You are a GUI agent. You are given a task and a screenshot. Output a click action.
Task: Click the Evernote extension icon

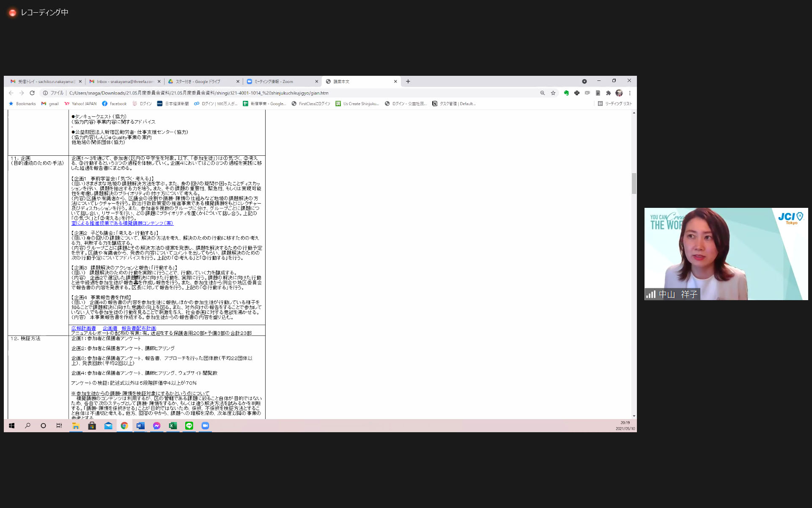[x=566, y=93]
